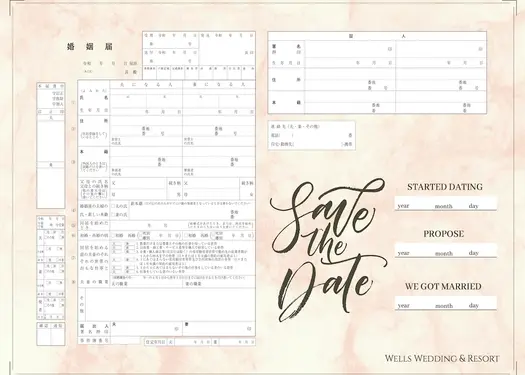525x375 pixels.
Task: Click the husband's father name field
Action: point(138,183)
